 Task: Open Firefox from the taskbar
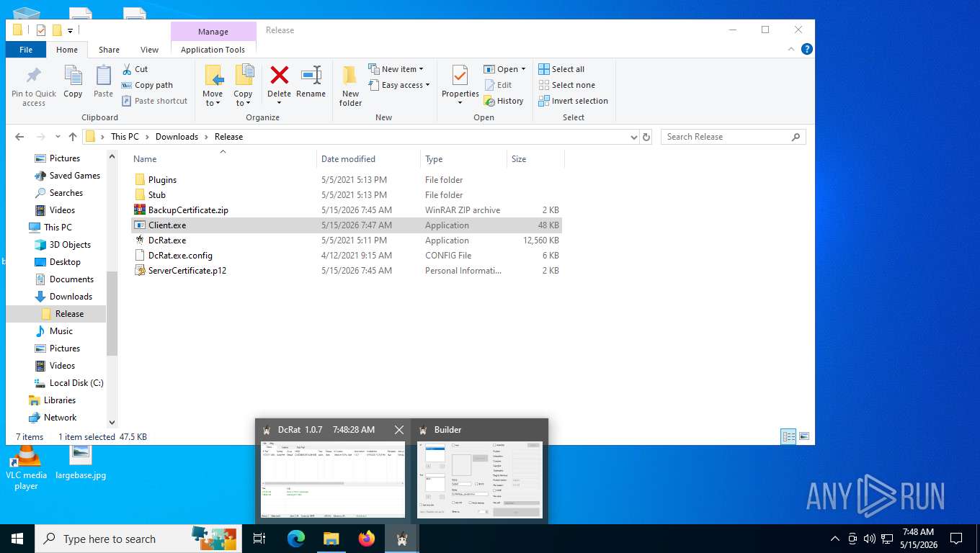(367, 539)
